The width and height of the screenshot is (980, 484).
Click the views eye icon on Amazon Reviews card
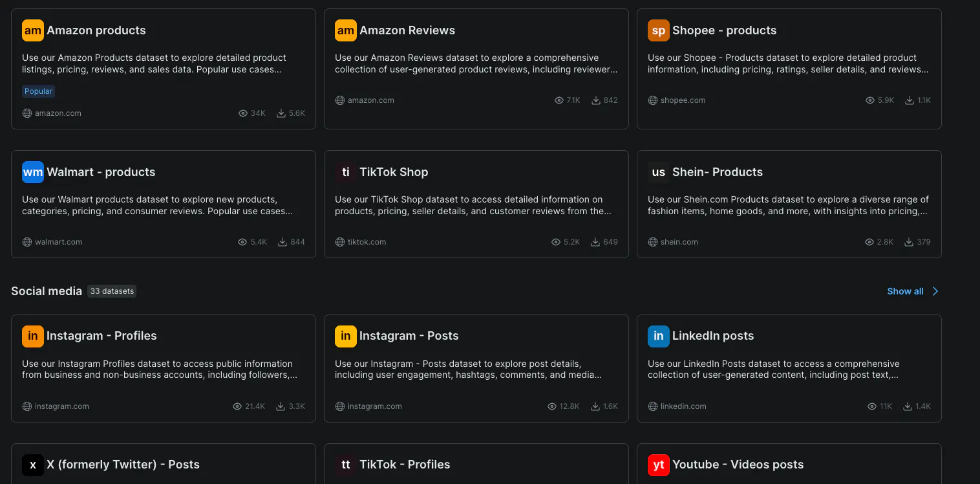click(559, 100)
